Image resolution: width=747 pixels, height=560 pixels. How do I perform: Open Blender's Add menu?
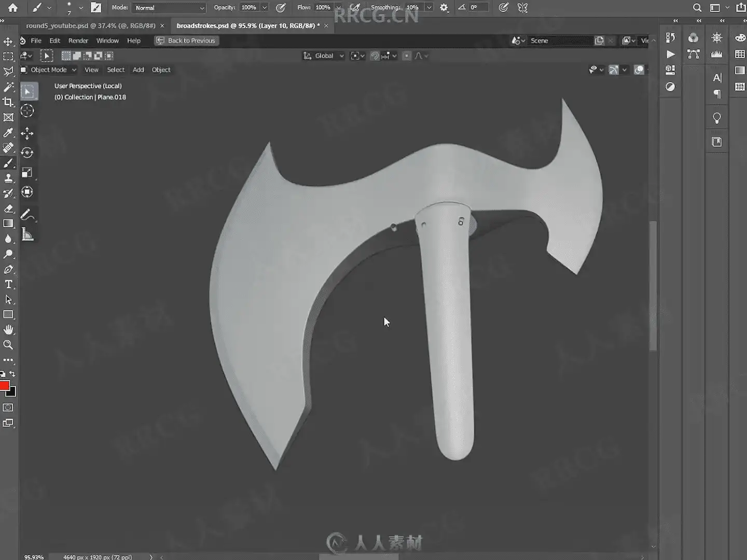pyautogui.click(x=139, y=69)
